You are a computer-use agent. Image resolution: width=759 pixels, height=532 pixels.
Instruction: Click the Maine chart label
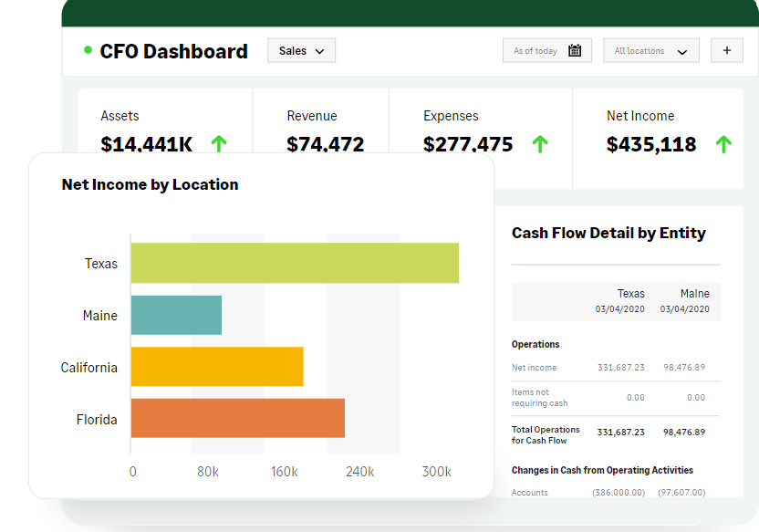[99, 315]
